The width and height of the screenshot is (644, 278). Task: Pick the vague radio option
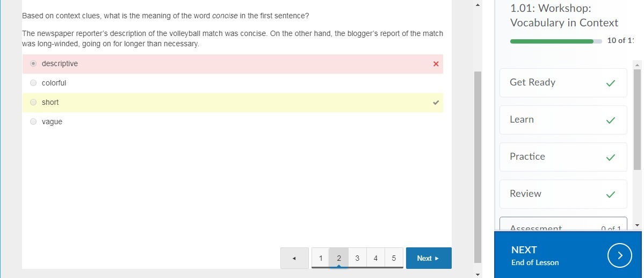[34, 122]
